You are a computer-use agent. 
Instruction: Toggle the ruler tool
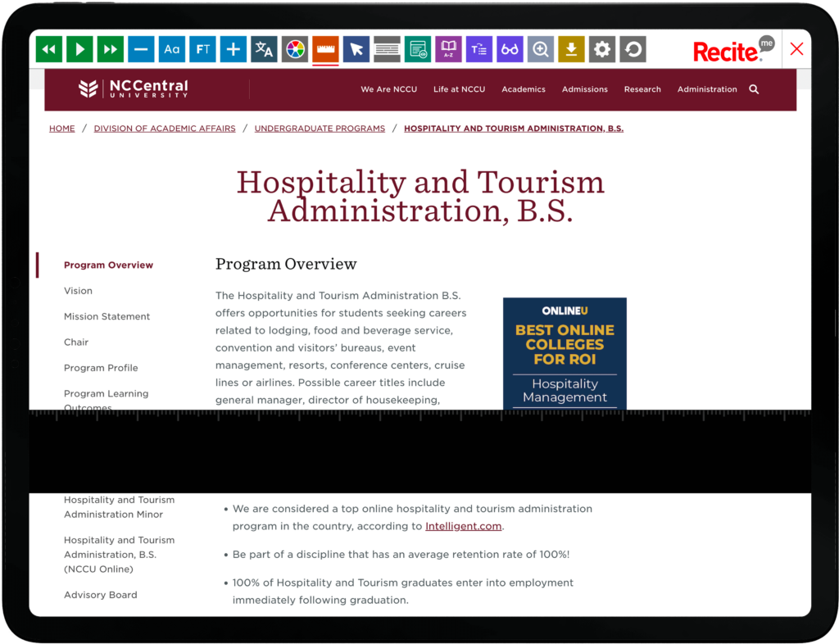[x=325, y=49]
